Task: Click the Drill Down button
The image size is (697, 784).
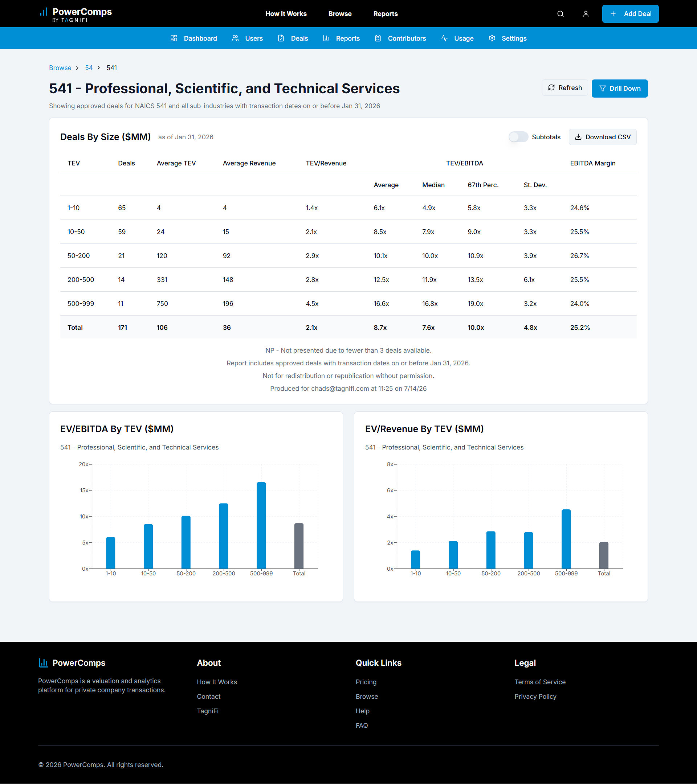Action: (x=619, y=89)
